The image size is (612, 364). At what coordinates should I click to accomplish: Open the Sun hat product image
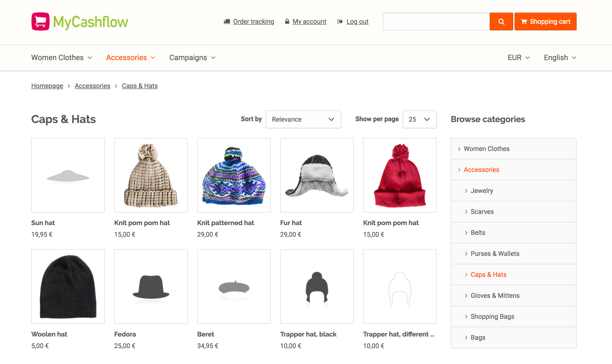point(68,175)
